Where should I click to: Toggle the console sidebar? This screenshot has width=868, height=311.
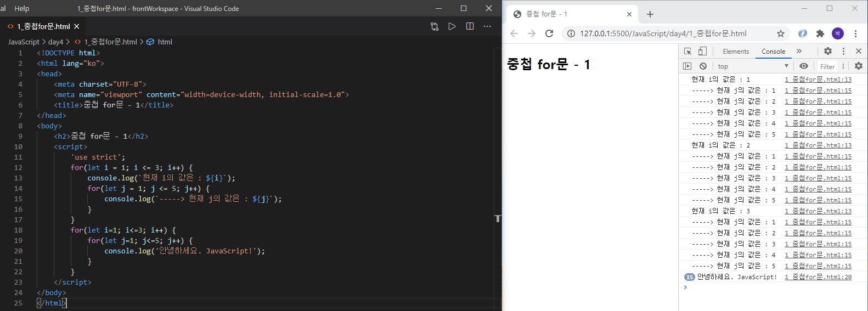tap(687, 66)
